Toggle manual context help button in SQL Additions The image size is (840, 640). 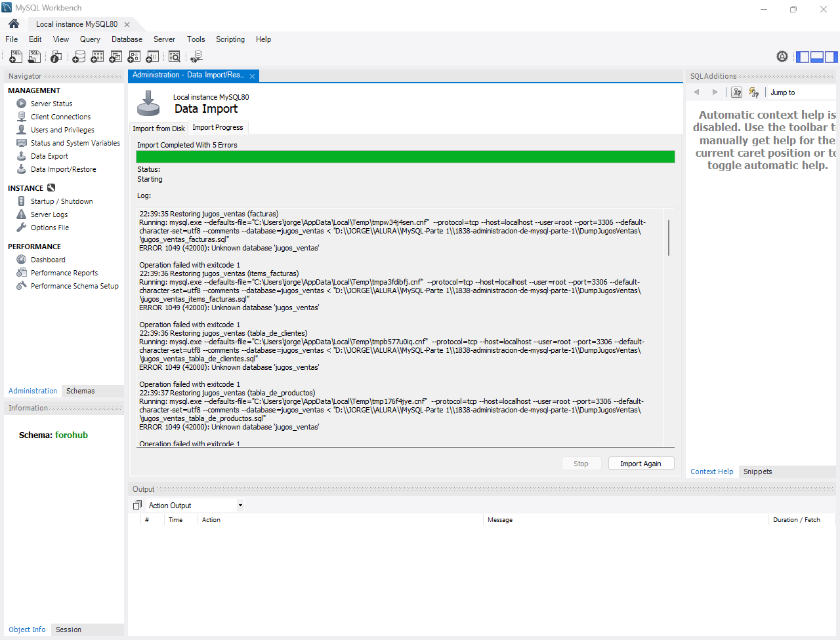pos(737,92)
